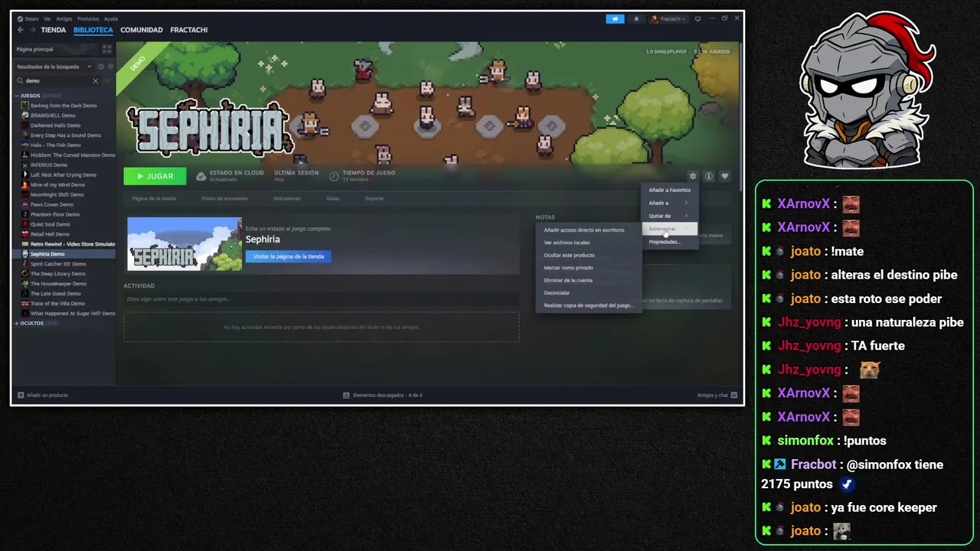This screenshot has height=551, width=980.
Task: Open the Fractachi account dropdown
Action: tap(668, 18)
